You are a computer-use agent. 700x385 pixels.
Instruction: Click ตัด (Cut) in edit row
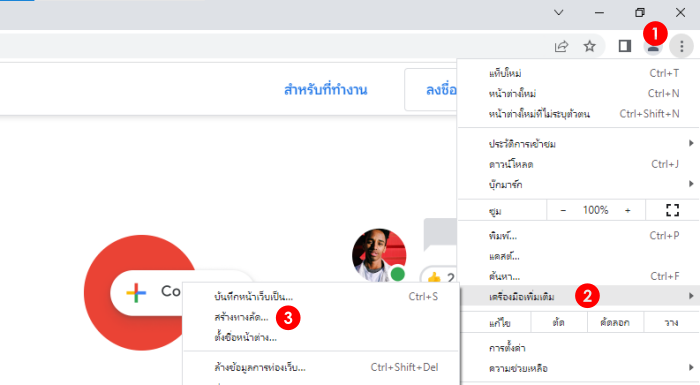558,322
